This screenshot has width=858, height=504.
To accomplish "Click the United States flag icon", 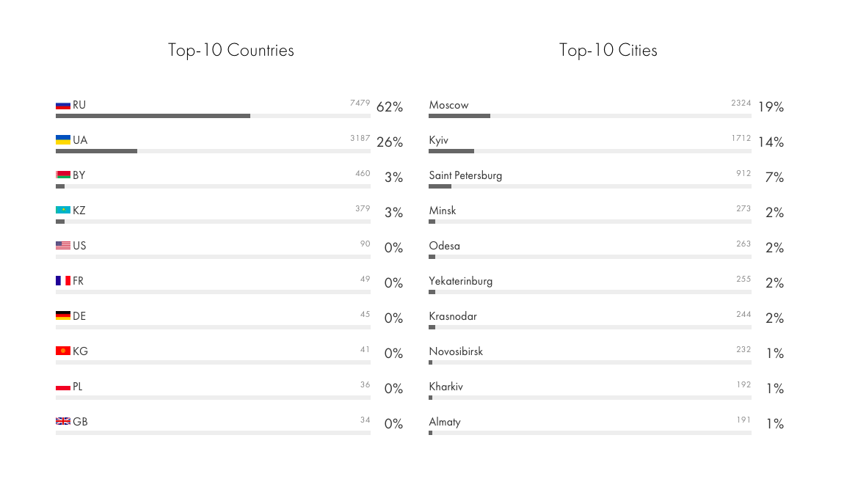I will tap(63, 246).
